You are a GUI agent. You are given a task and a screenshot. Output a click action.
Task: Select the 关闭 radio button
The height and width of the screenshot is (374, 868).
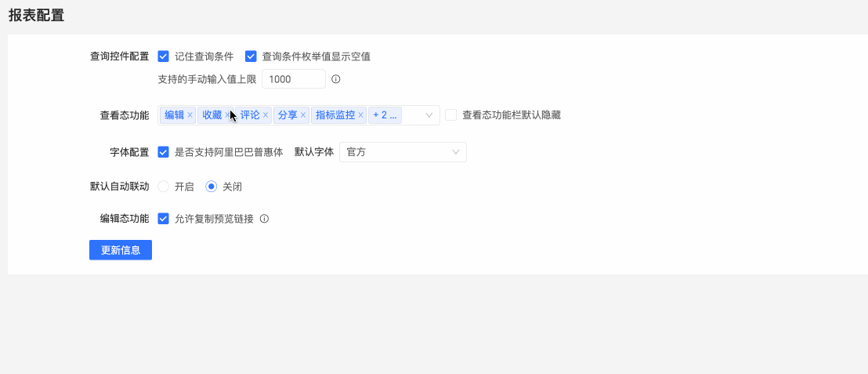click(211, 187)
